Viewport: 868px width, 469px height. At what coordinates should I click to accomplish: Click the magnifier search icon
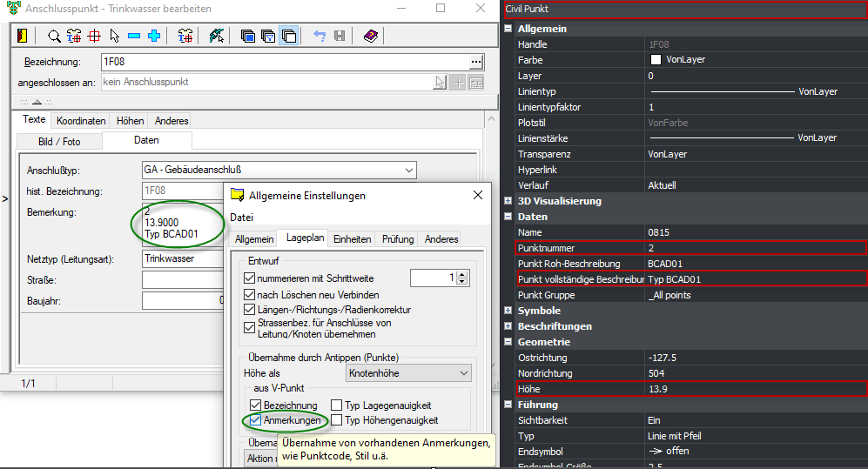[x=54, y=36]
